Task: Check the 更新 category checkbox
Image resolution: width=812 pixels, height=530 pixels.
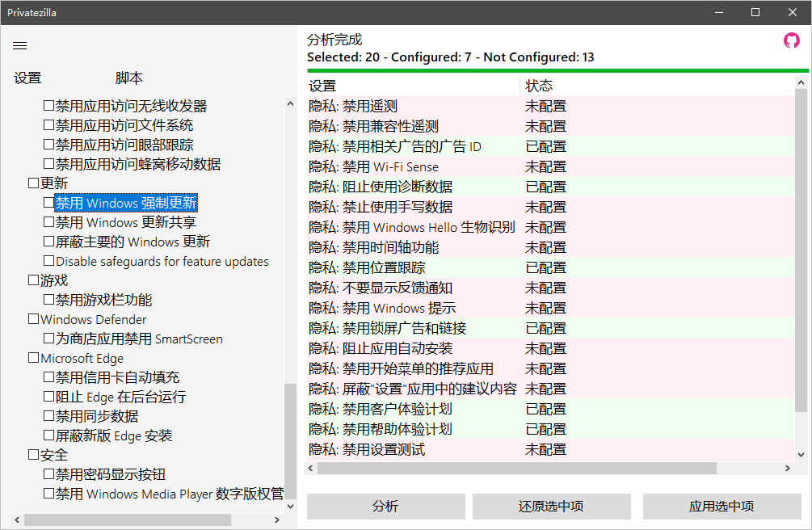Action: coord(34,183)
